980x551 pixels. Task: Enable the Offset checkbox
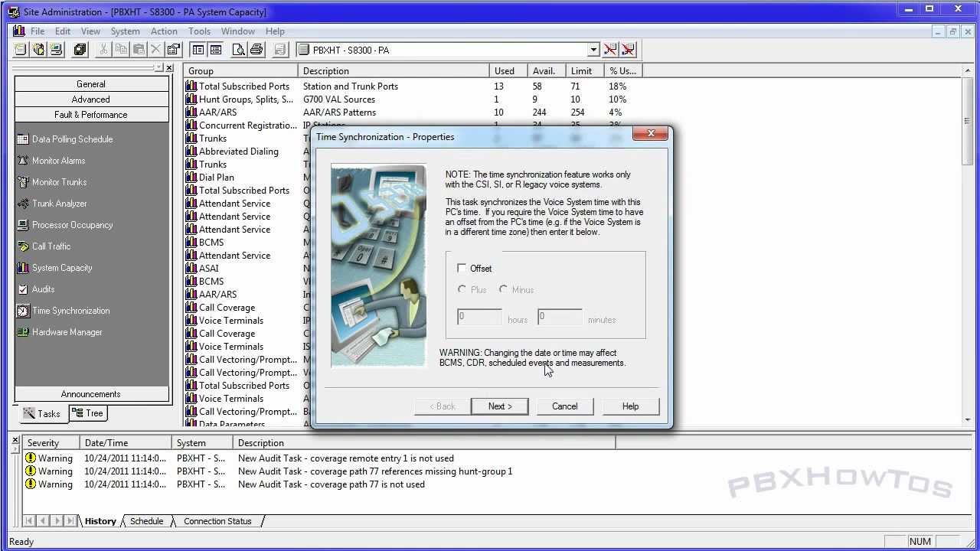462,269
